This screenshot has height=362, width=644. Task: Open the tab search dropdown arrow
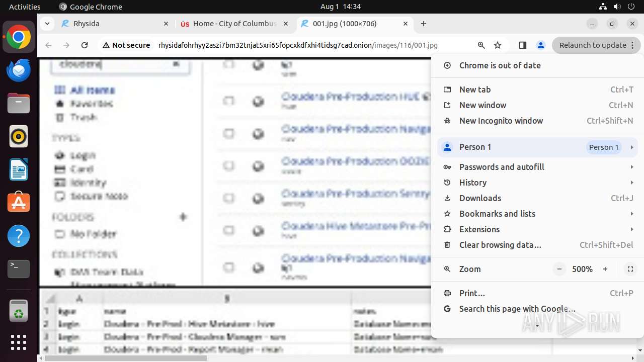[47, 24]
